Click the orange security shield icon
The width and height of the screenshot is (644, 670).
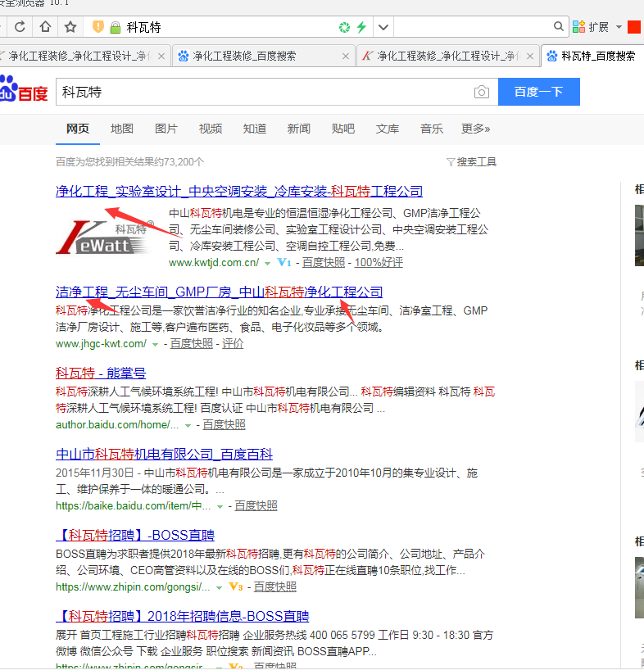(98, 27)
